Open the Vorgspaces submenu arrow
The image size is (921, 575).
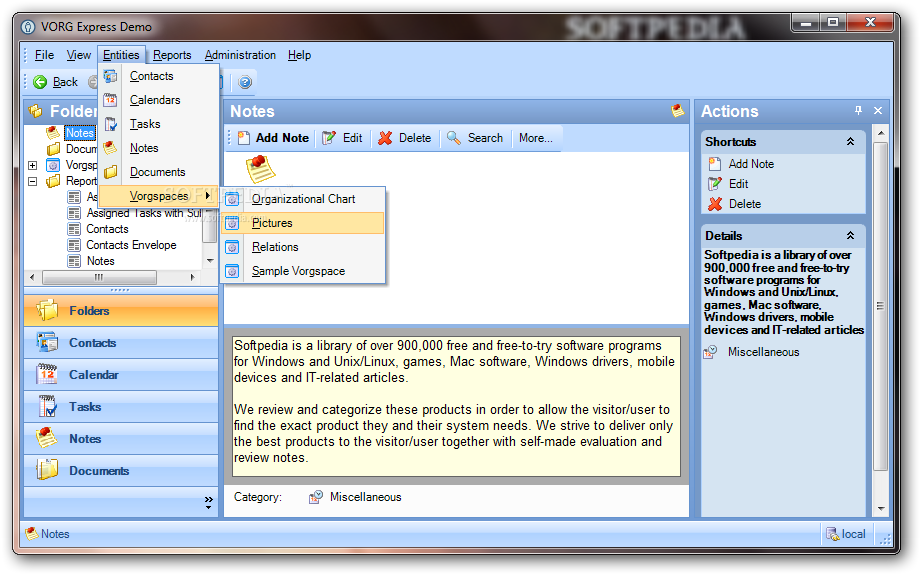(x=207, y=196)
